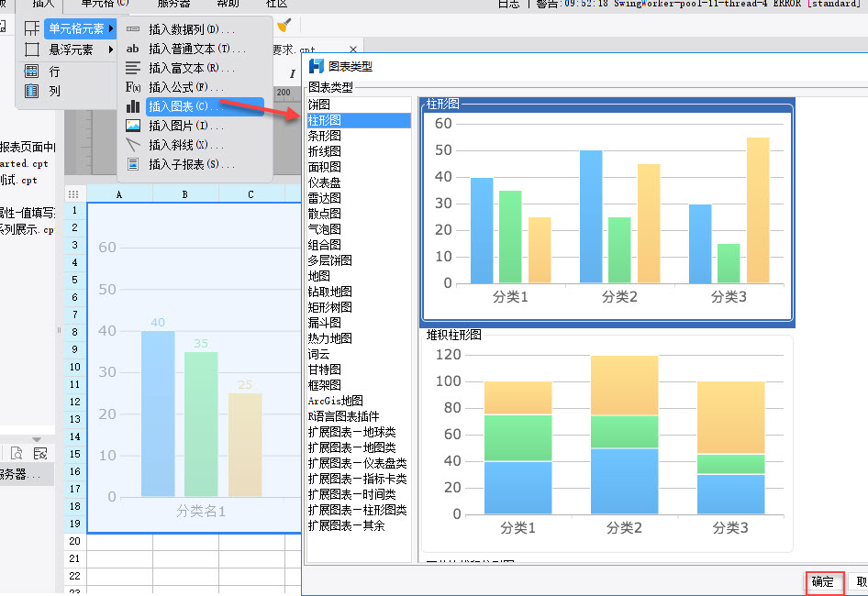Select 饼图 in chart type list
The height and width of the screenshot is (596, 868).
click(x=359, y=105)
